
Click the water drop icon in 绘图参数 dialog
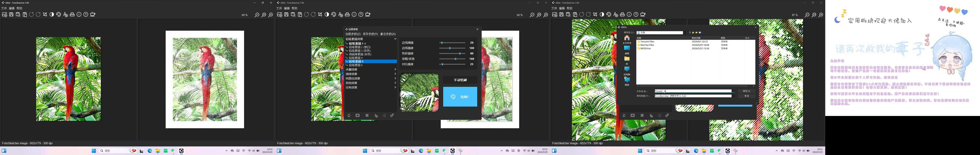pyautogui.click(x=348, y=115)
